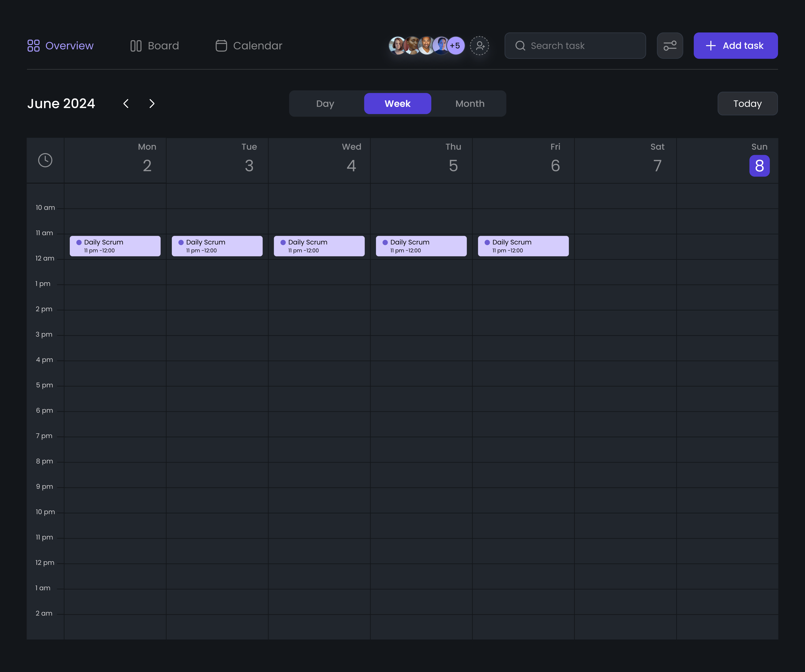Click the filter settings sliders icon
The image size is (805, 672).
pyautogui.click(x=670, y=46)
